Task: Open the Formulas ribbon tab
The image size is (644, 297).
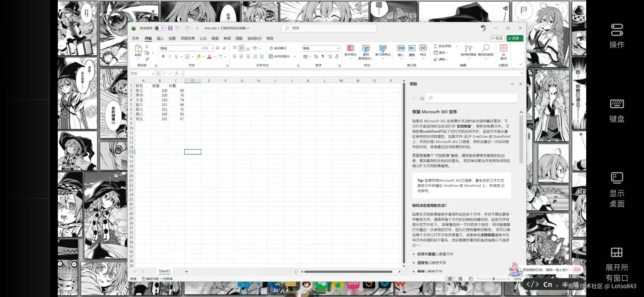Action: pos(203,39)
